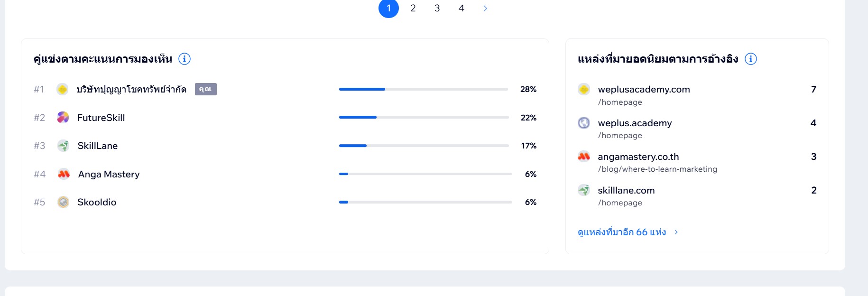
Task: Click the Anga Mastery logo in competitors list
Action: click(x=64, y=174)
